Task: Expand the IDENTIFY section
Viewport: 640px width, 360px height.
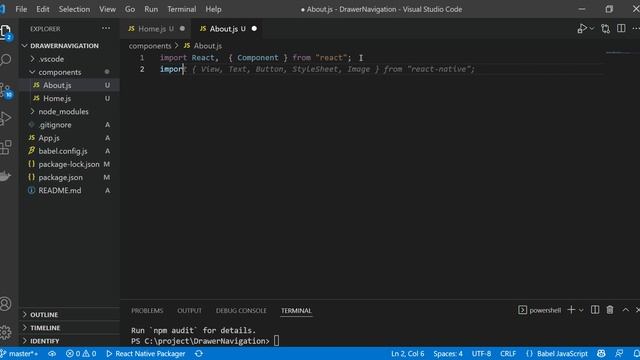Action: pos(44,341)
